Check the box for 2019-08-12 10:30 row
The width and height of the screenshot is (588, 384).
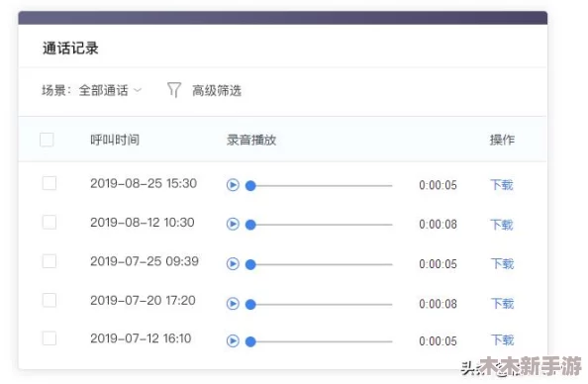49,222
